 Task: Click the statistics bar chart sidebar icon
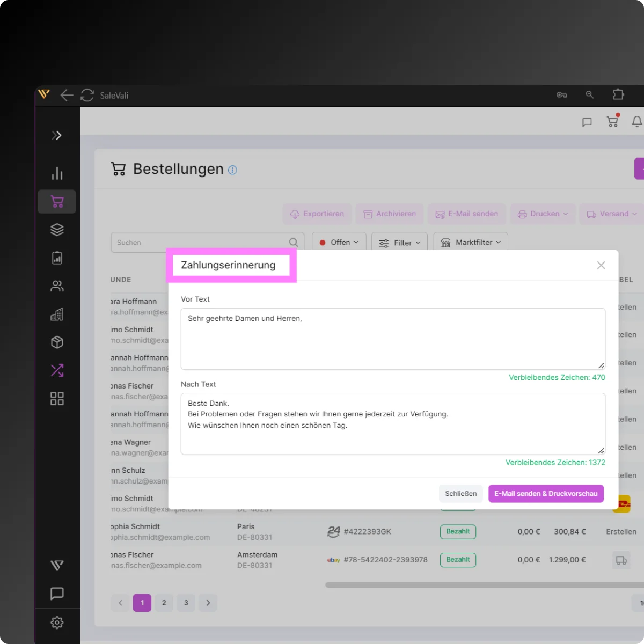point(57,173)
